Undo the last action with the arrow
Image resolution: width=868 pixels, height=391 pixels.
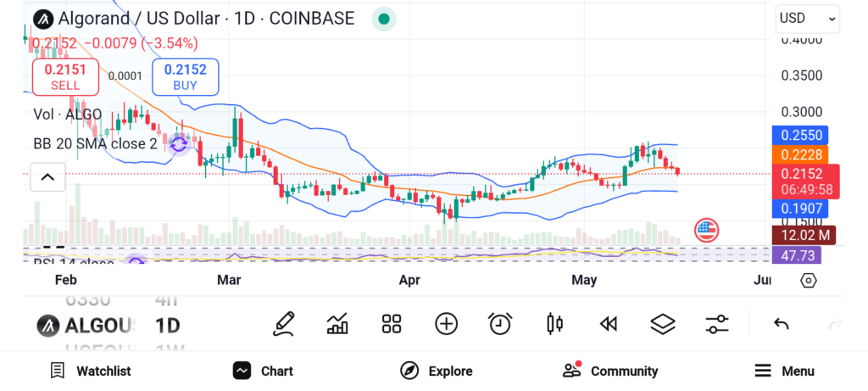782,323
